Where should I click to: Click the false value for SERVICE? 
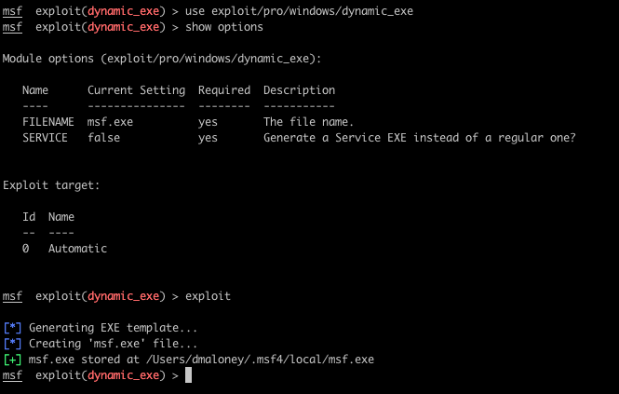pos(103,138)
